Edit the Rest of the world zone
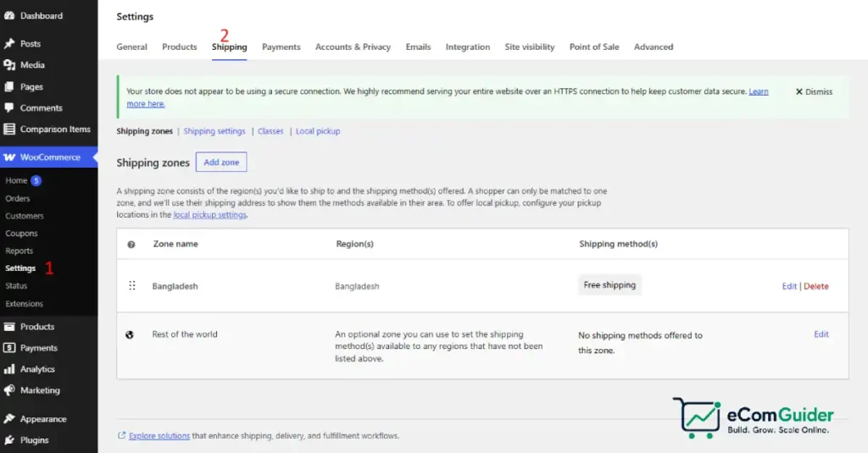Screen dimensions: 868x453 [x=821, y=334]
